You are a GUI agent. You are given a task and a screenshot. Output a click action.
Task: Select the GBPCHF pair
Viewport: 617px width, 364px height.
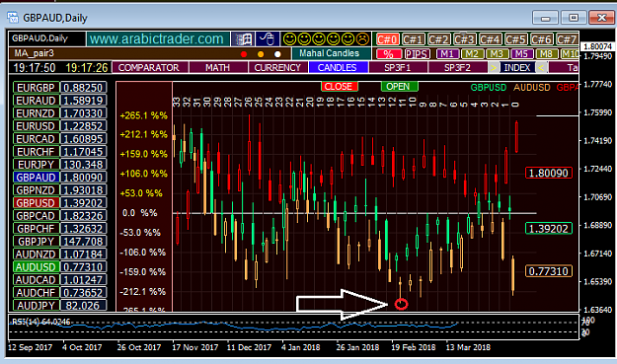pos(37,229)
